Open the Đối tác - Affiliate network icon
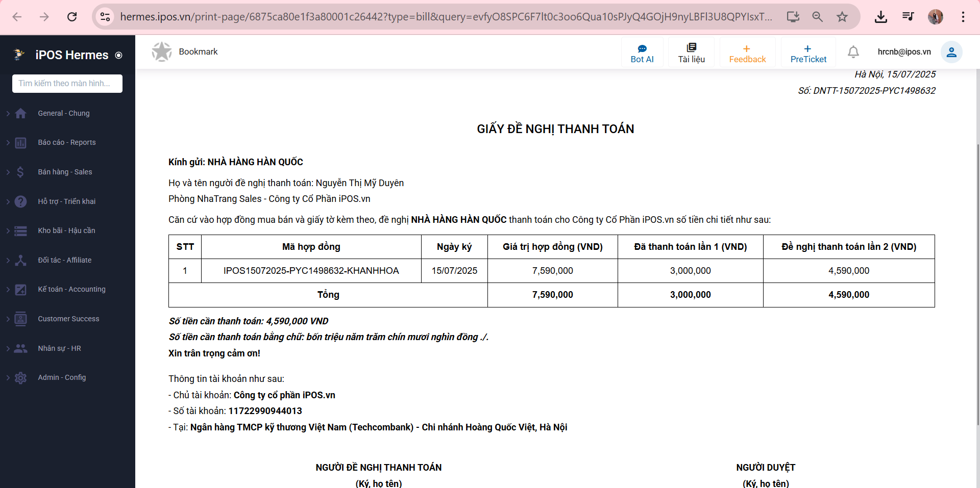980x488 pixels. click(20, 260)
